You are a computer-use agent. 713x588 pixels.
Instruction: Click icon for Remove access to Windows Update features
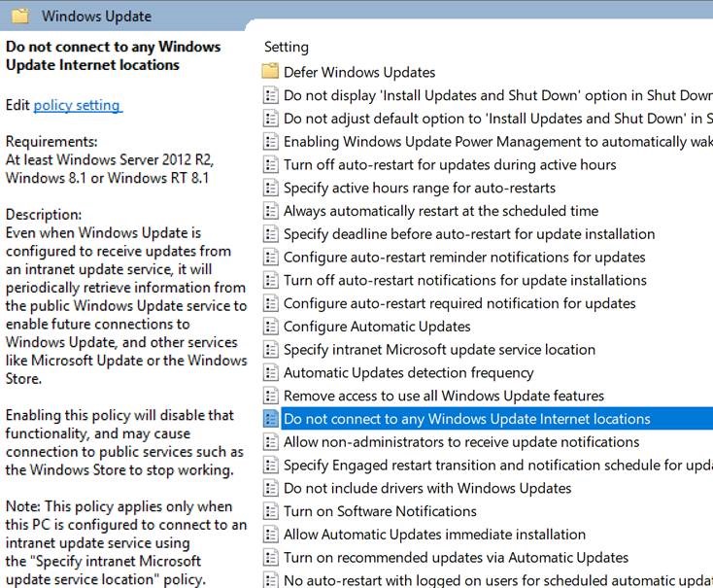(x=270, y=396)
